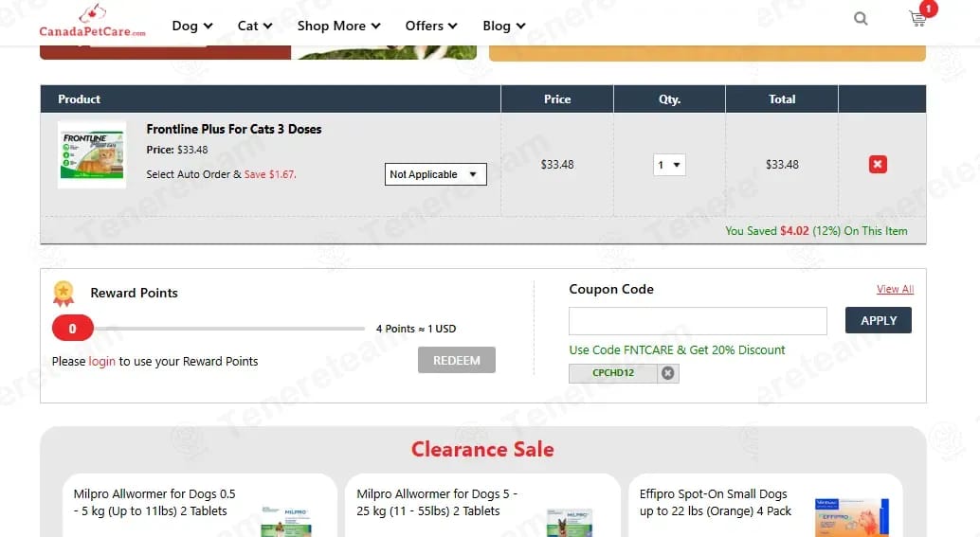Open Frontline Plus For Cats 3 Doses

click(234, 129)
